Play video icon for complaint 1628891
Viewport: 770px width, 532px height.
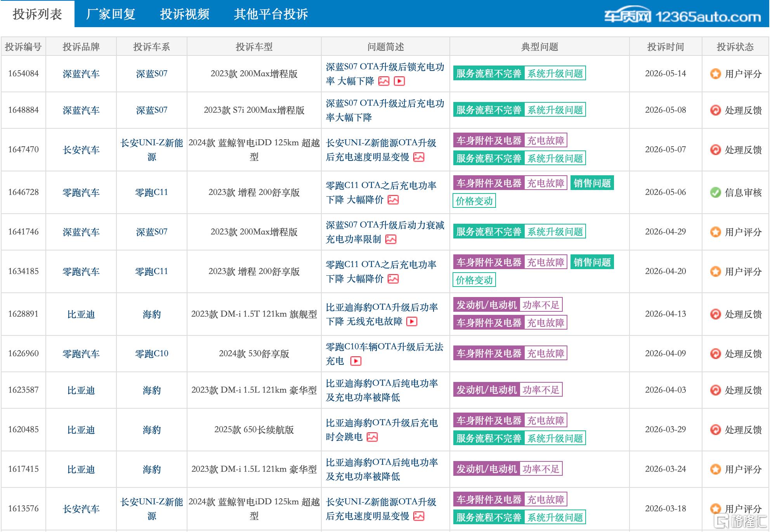pos(412,321)
